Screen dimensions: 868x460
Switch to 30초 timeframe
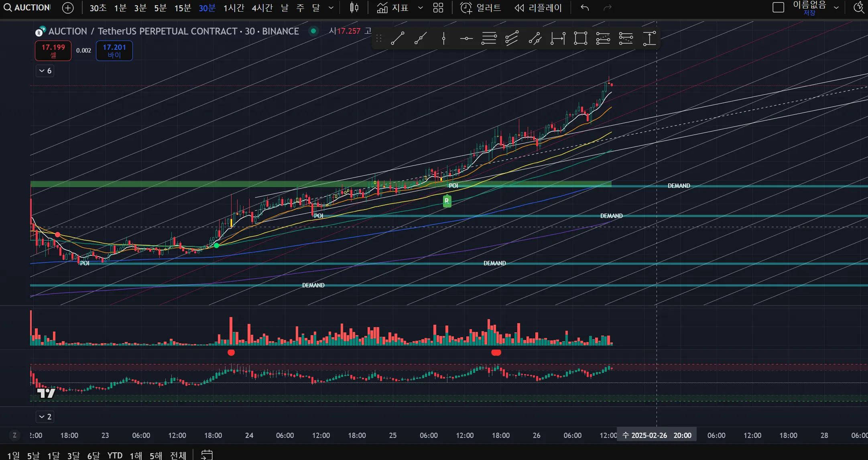click(98, 8)
